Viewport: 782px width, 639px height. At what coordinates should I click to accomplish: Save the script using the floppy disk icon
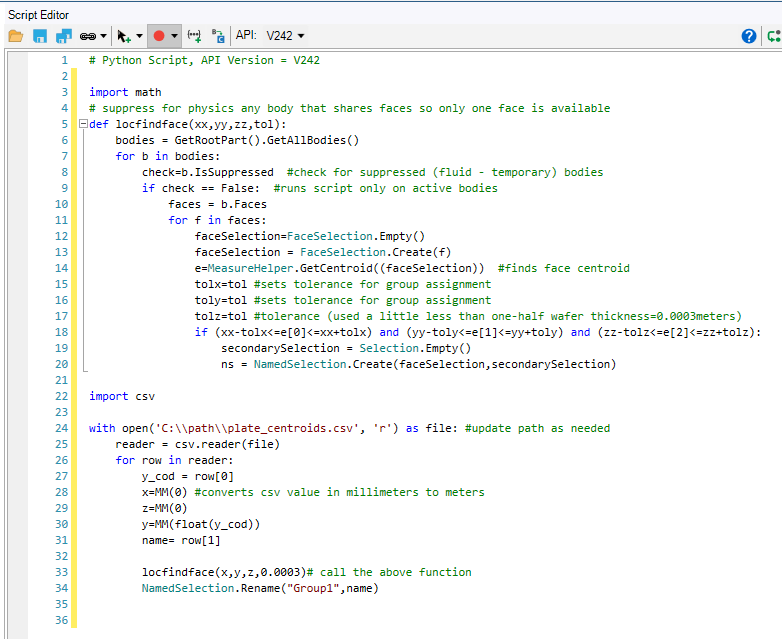(x=40, y=36)
